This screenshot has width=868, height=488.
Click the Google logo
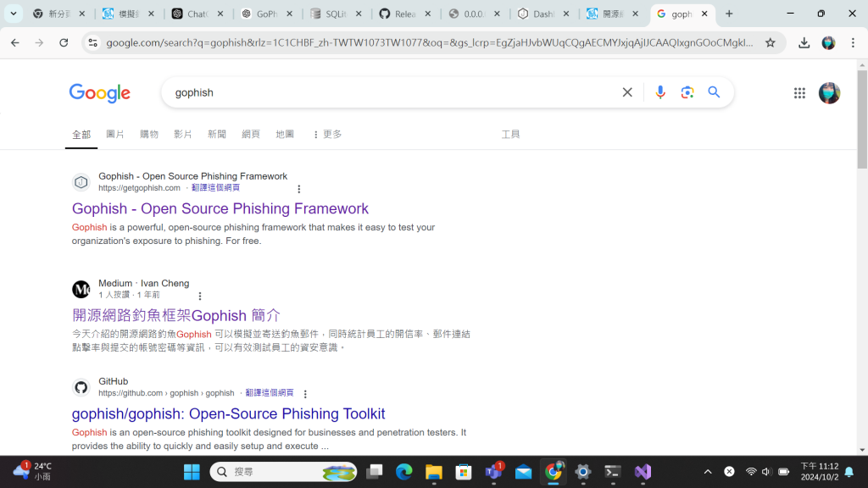pyautogui.click(x=100, y=93)
